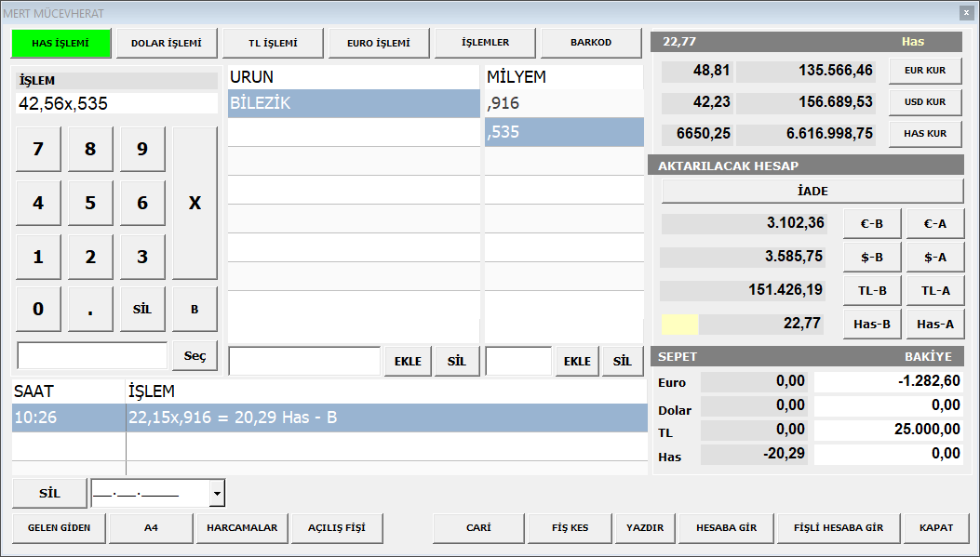Click the yellow Has amount field

coord(678,324)
